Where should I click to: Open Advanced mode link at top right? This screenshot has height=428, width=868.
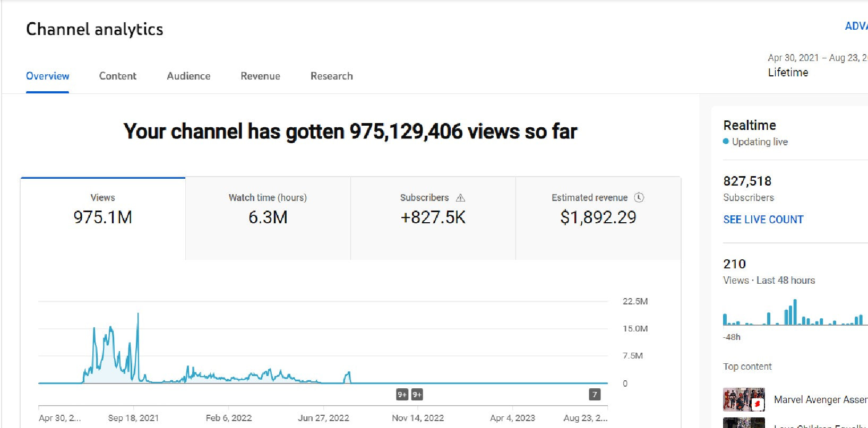point(856,26)
